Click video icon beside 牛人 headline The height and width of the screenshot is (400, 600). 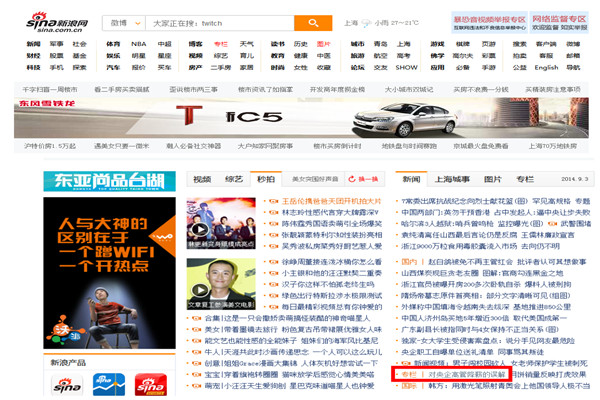196,352
